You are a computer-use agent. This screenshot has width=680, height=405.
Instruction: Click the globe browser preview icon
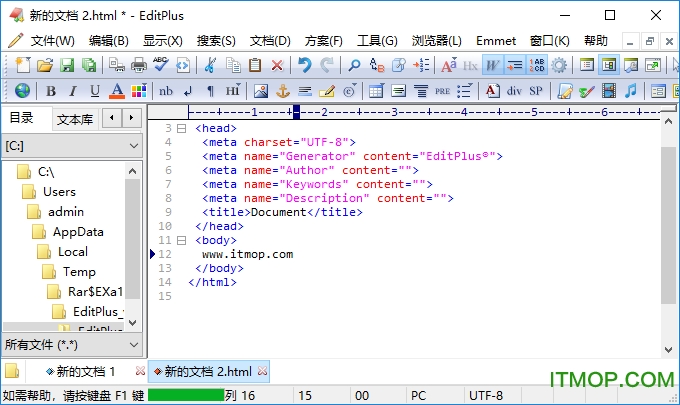pos(22,91)
